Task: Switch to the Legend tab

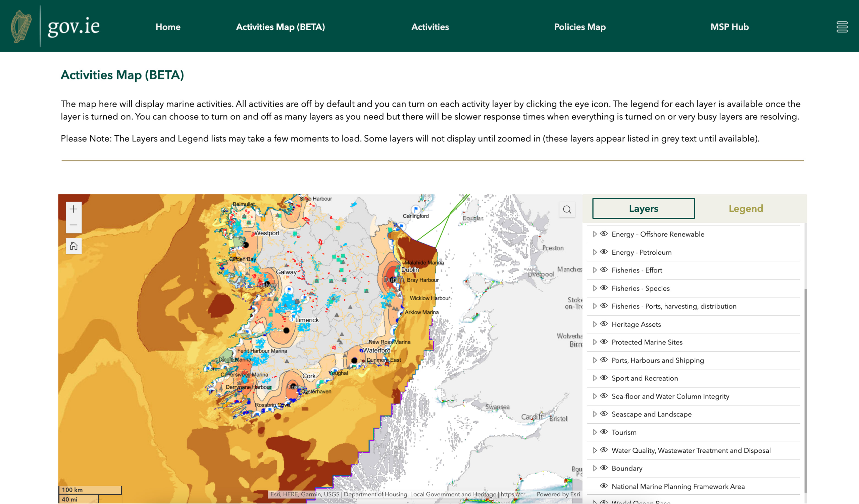Action: click(746, 208)
